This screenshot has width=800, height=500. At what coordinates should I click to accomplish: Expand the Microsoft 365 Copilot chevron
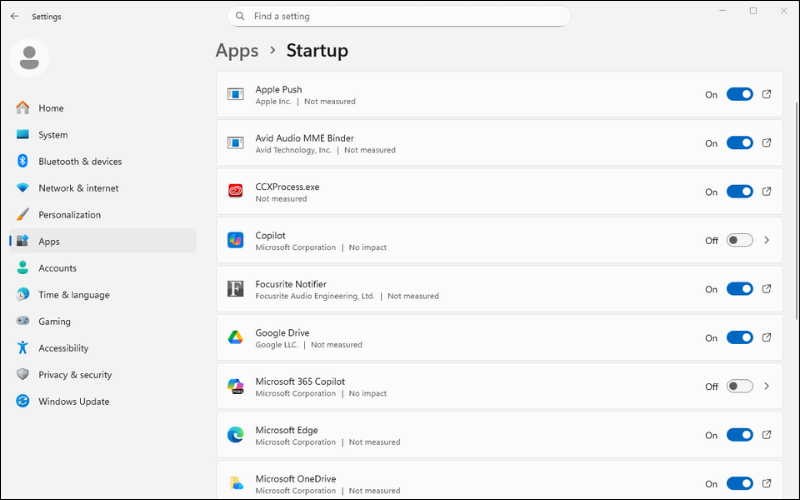point(767,386)
